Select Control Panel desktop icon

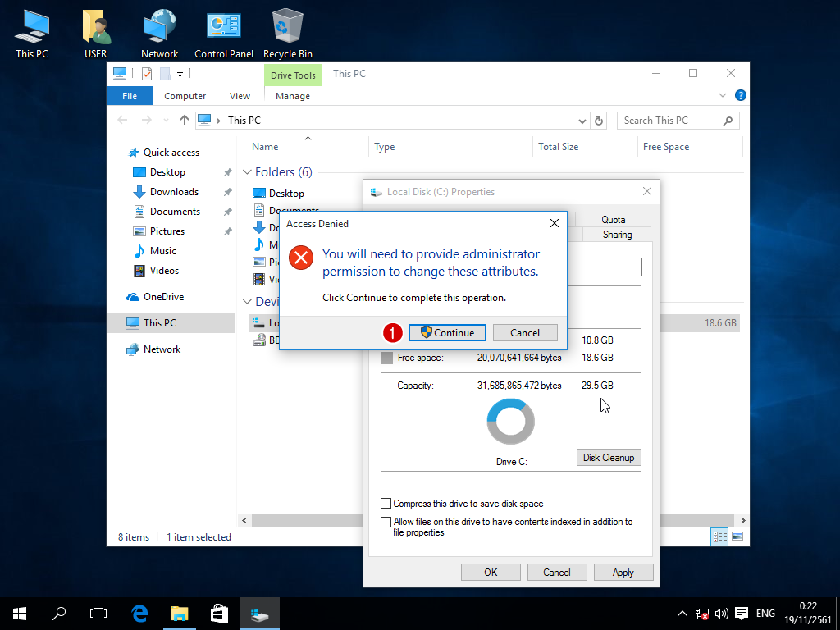click(223, 34)
